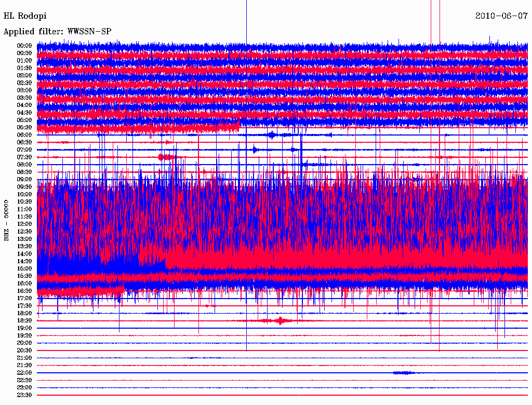Click the station title 'HL Rodopi'
Image resolution: width=532 pixels, height=405 pixels.
click(25, 16)
